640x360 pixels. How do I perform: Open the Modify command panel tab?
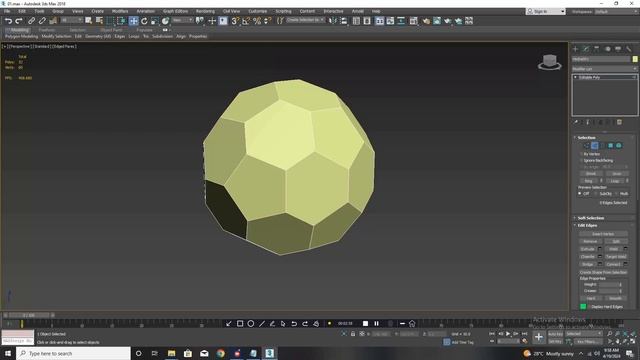click(586, 49)
